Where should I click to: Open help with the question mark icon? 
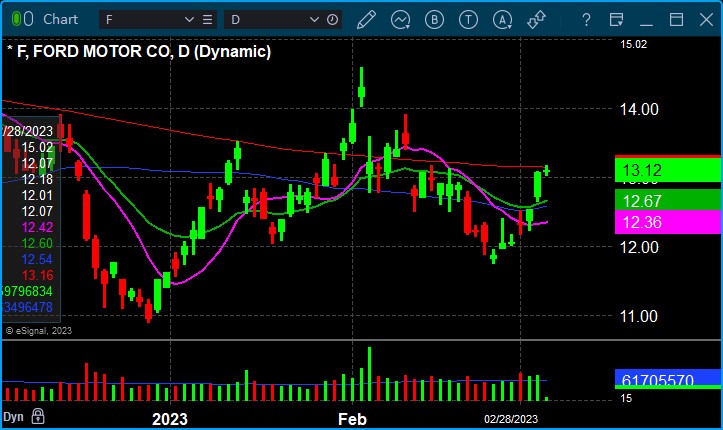pos(586,20)
